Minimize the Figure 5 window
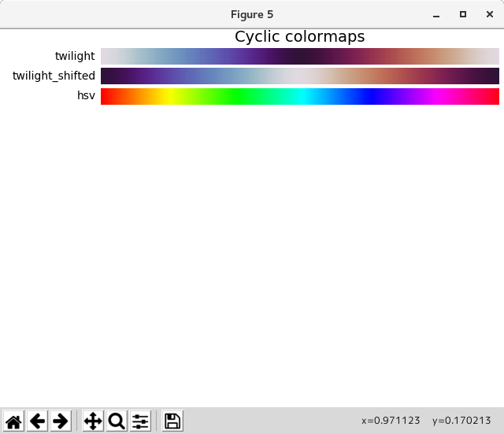The image size is (504, 434). tap(436, 14)
